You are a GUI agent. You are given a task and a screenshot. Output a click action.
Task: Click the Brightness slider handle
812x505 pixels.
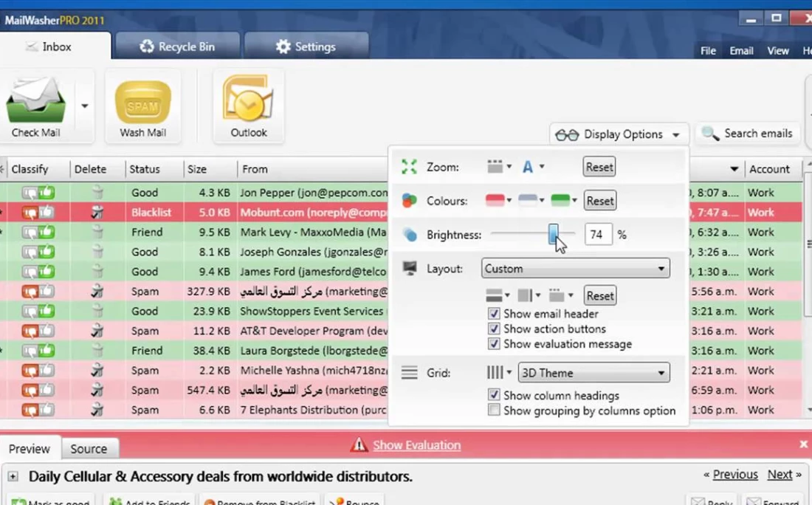point(554,235)
